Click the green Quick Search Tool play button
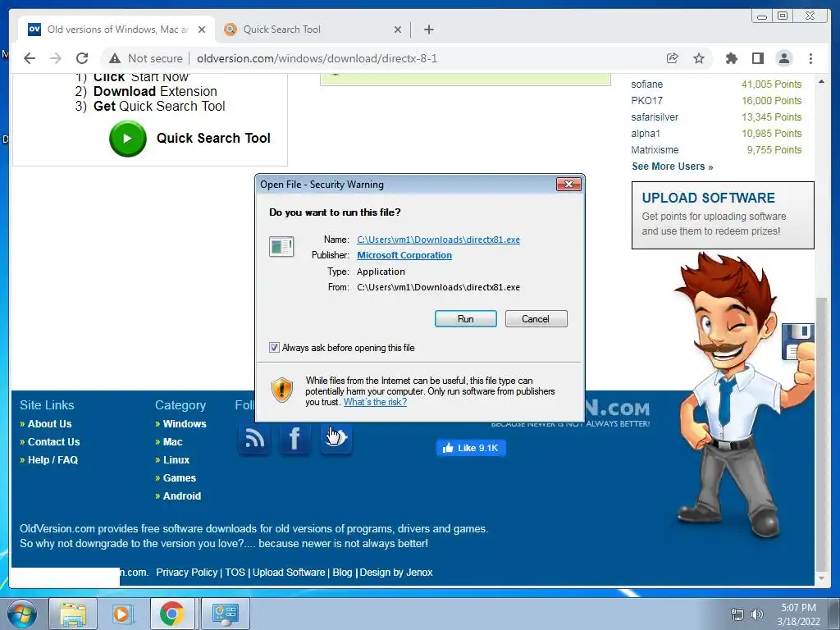The height and width of the screenshot is (630, 840). 127,139
